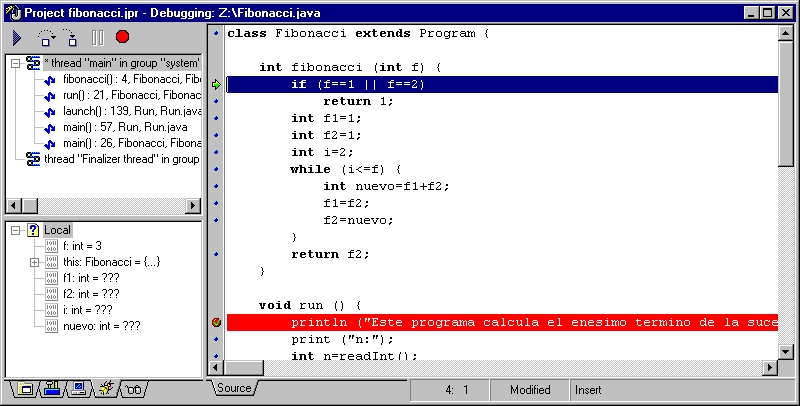The height and width of the screenshot is (406, 800).
Task: Toggle the red breakpoint on the println line
Action: point(215,322)
